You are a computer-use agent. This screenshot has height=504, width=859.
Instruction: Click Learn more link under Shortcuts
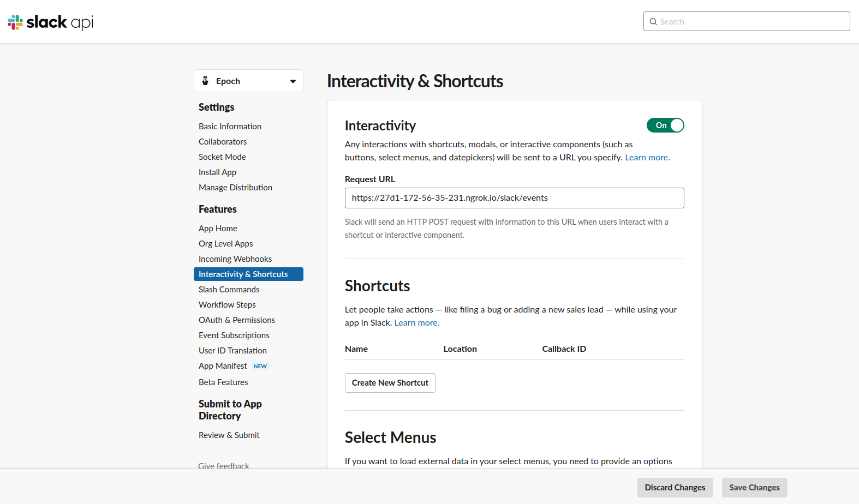point(417,323)
